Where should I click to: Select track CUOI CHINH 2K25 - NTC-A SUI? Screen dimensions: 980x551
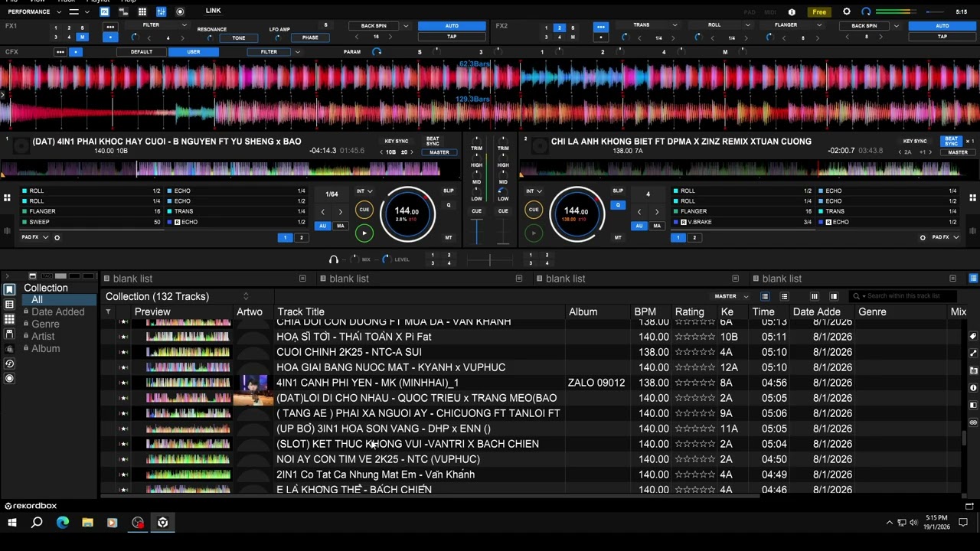[x=348, y=352]
